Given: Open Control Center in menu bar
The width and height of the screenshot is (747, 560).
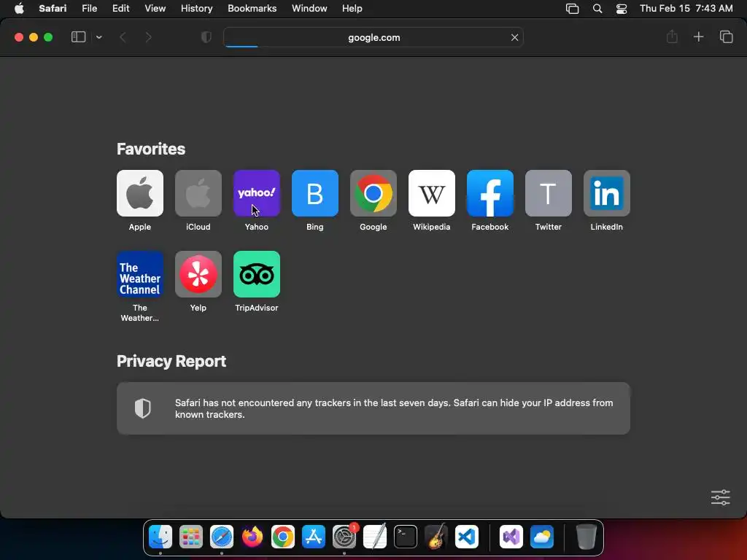Looking at the screenshot, I should (622, 9).
